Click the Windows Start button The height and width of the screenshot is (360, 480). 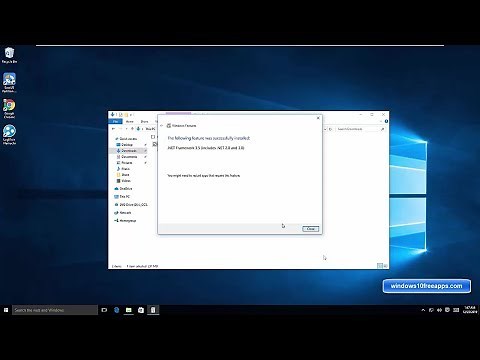click(x=6, y=310)
